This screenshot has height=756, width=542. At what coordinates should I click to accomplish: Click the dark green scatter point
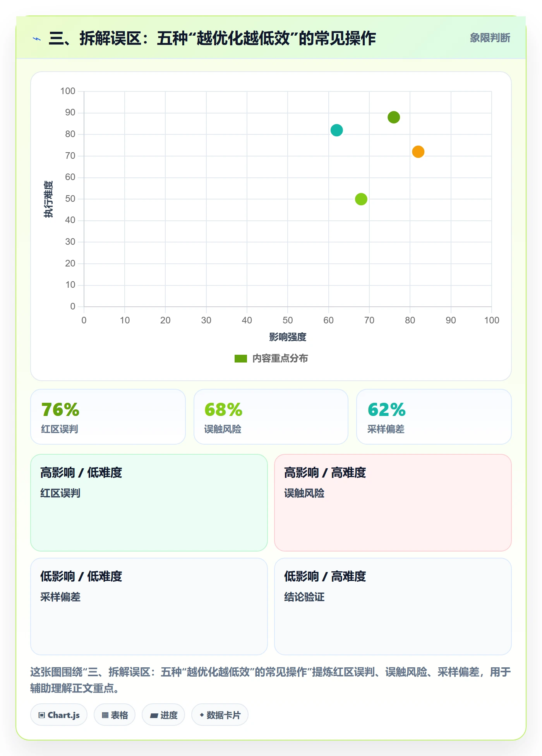tap(394, 117)
